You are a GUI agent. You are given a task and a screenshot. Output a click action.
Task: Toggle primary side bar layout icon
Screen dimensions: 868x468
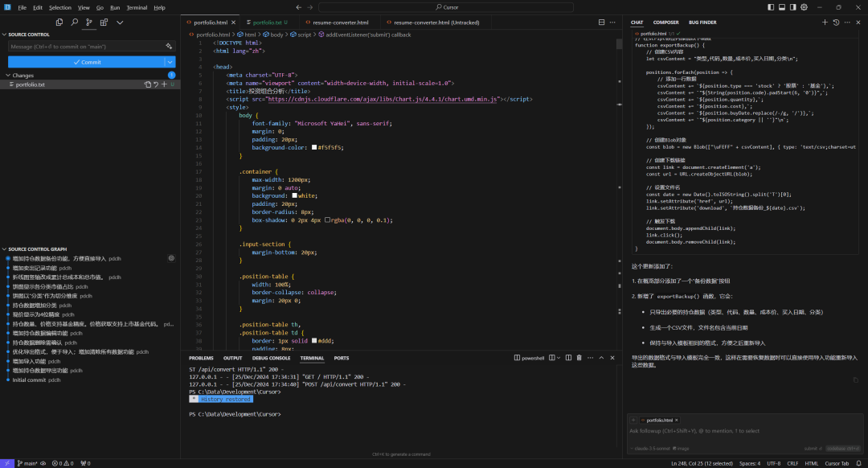[x=771, y=7]
